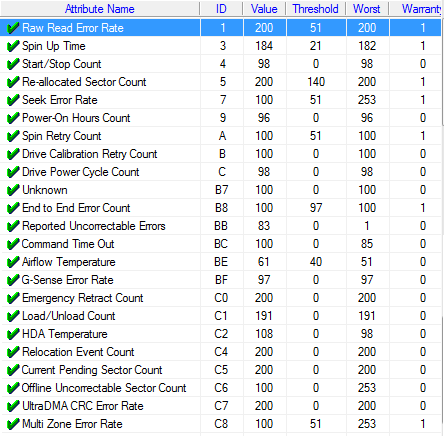Select the Offline Uncorrectable Sector Count name
Screen dimensions: 444x438
click(104, 388)
